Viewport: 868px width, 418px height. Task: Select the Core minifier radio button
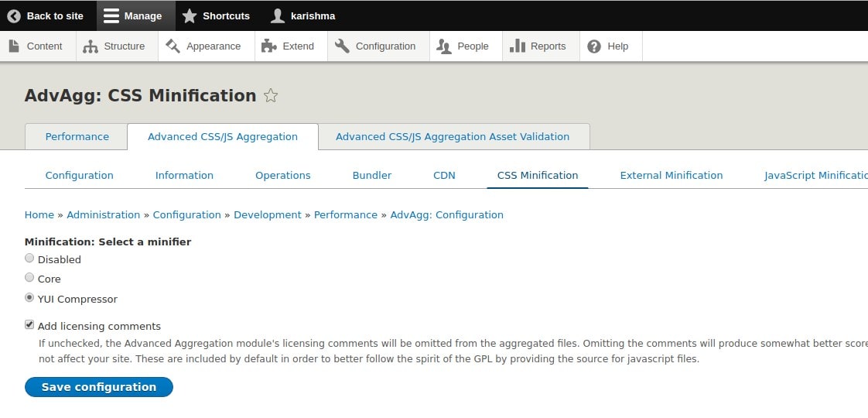click(x=29, y=277)
